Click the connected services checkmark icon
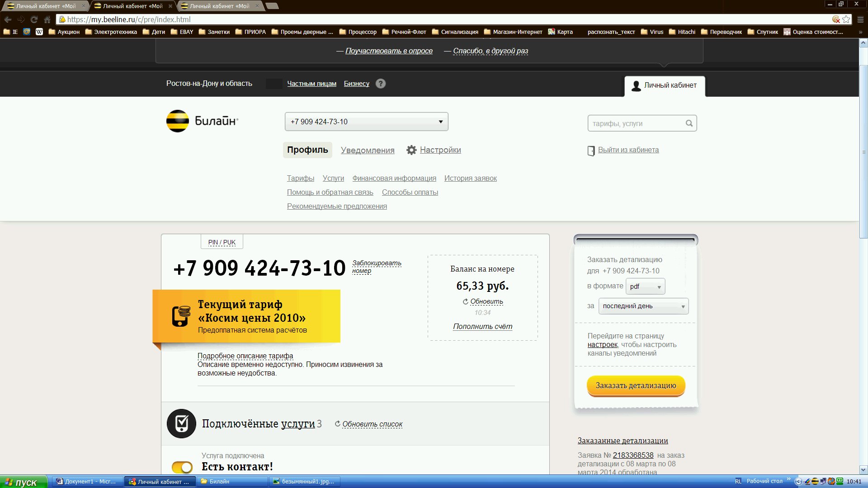This screenshot has height=488, width=868. [x=181, y=423]
